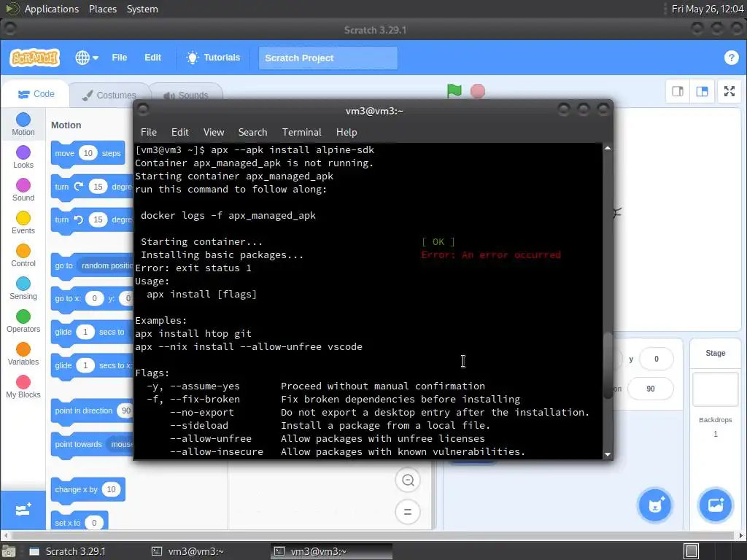The image size is (747, 560).
Task: Click the move 10 steps block
Action: (x=65, y=153)
